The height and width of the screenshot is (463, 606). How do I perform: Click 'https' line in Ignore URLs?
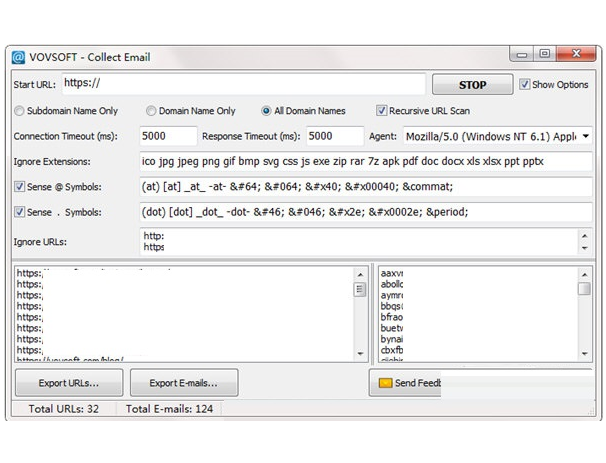(154, 247)
